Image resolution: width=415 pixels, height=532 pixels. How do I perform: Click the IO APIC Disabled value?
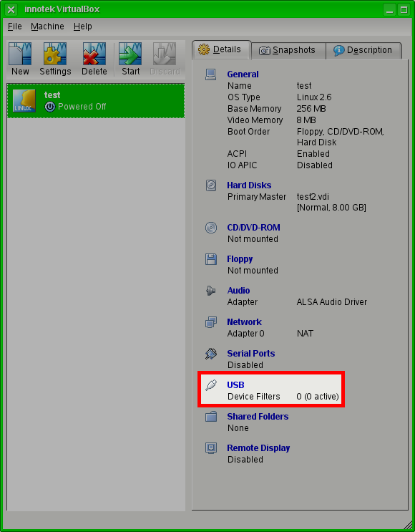tap(315, 165)
